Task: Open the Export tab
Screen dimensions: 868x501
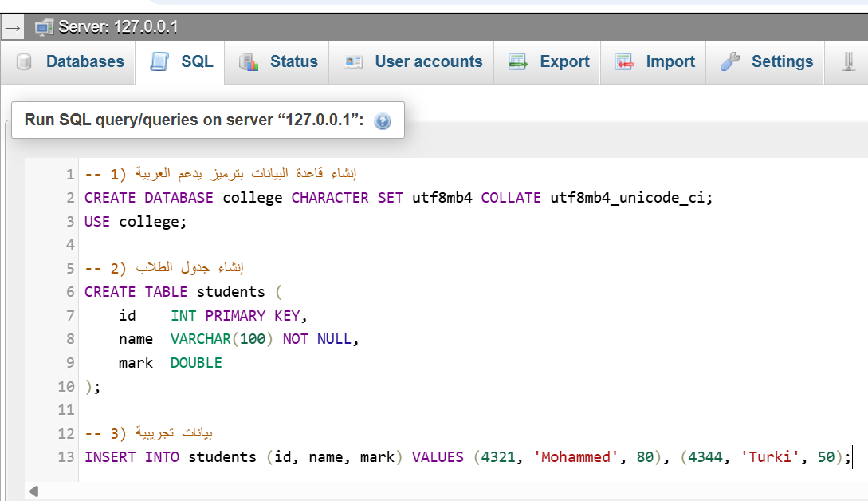Action: click(547, 61)
